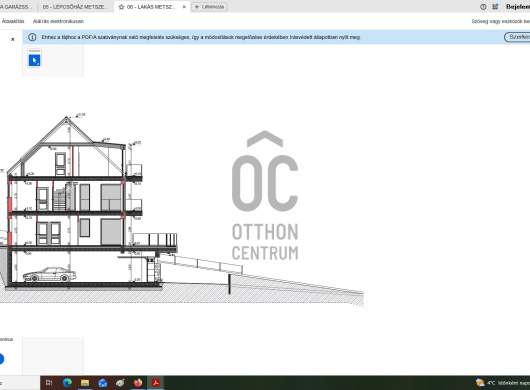Launch Microsoft Edge from the taskbar
This screenshot has height=390, width=530.
[x=67, y=383]
